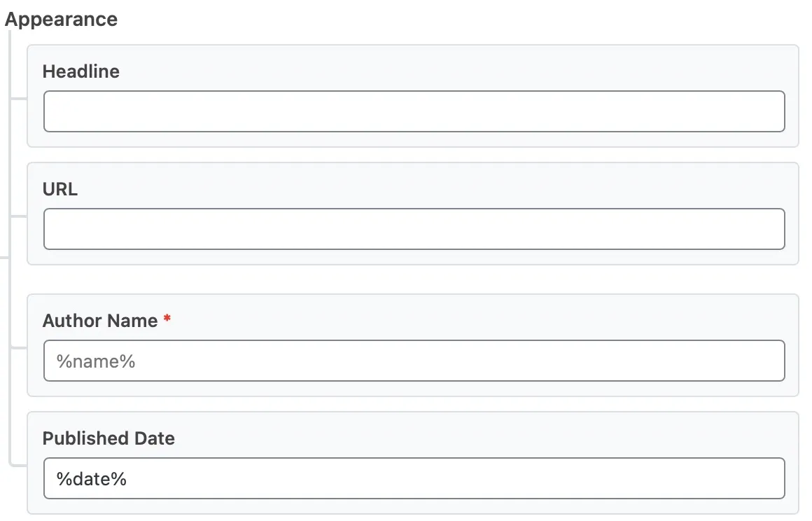Click the URL field label
The image size is (812, 521).
tap(60, 189)
